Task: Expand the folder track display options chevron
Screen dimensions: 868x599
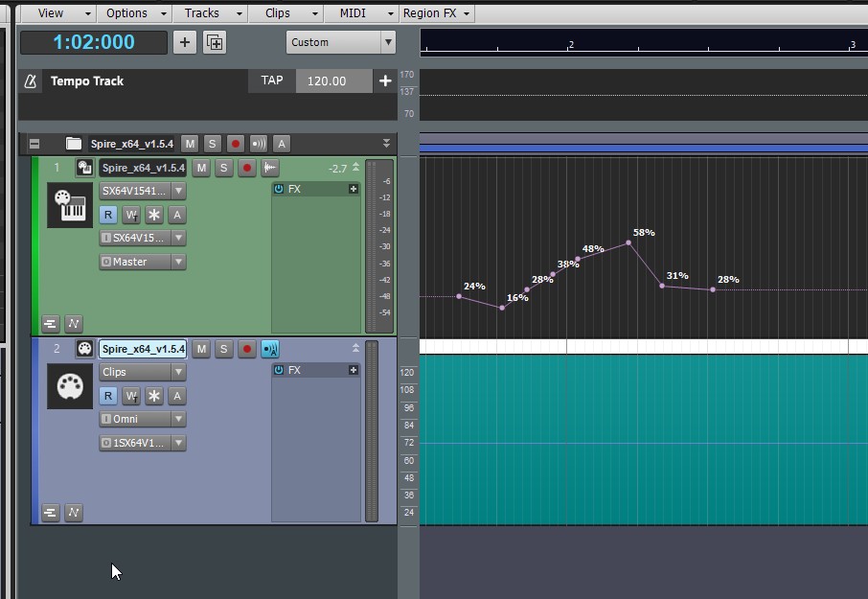Action: tap(386, 144)
